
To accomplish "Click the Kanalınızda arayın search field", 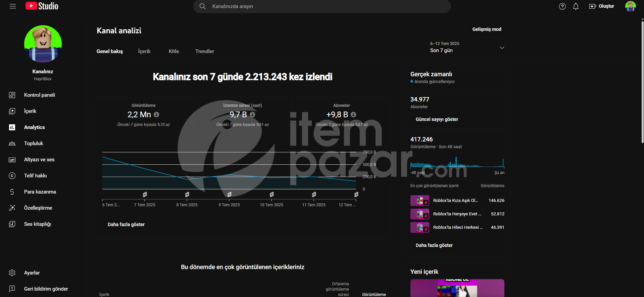I will (x=322, y=6).
